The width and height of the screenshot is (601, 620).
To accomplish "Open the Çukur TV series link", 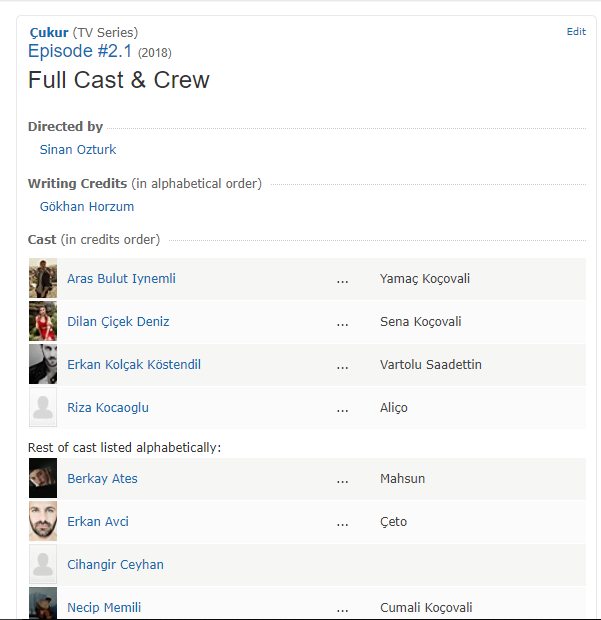I will [x=48, y=33].
